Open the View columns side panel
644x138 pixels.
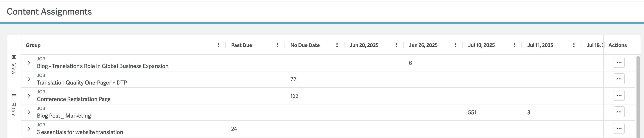[x=14, y=65]
